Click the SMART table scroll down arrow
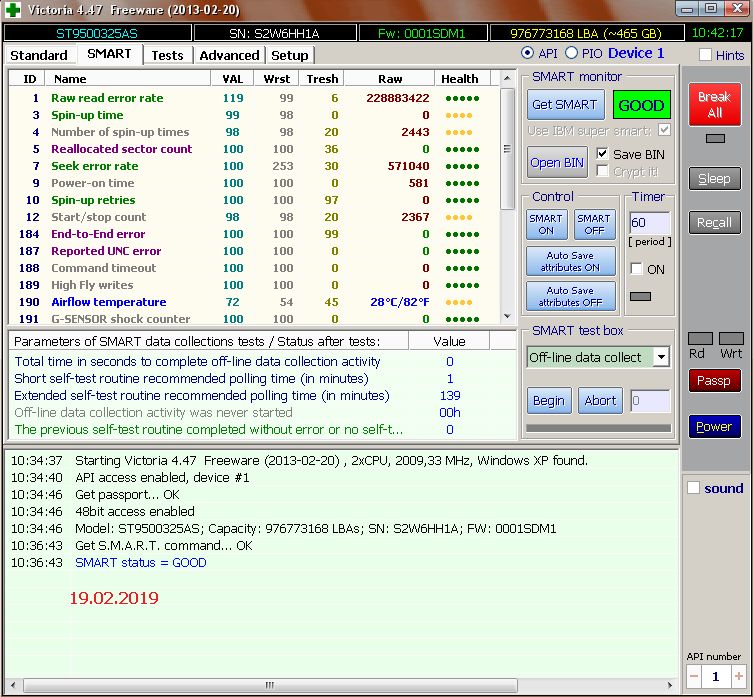Image resolution: width=753 pixels, height=697 pixels. click(507, 316)
